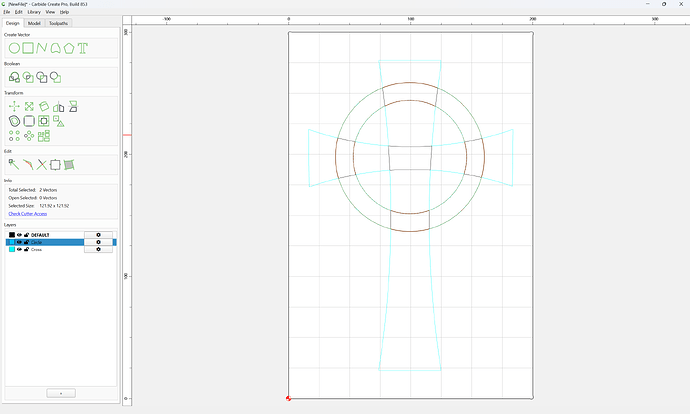Select the regular polygon tool

click(69, 48)
